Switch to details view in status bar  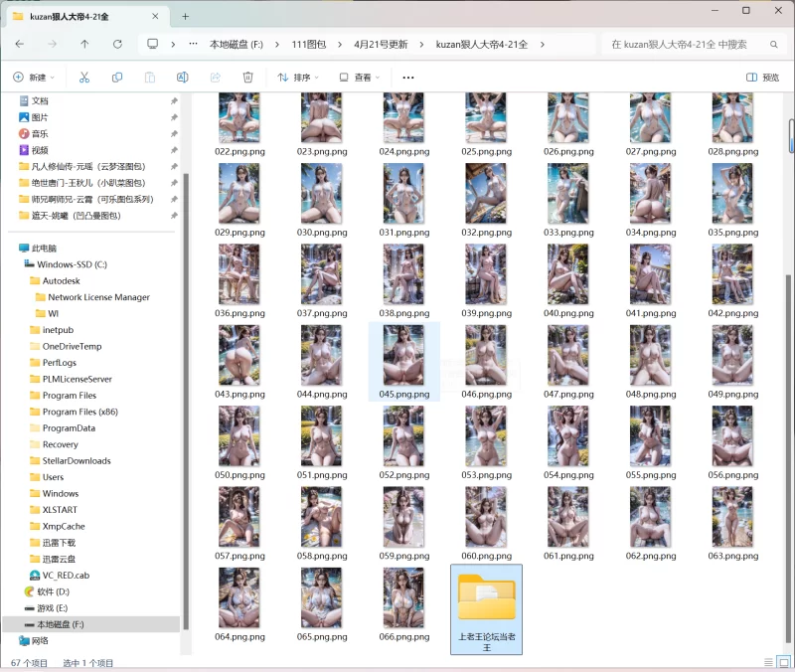coord(767,662)
